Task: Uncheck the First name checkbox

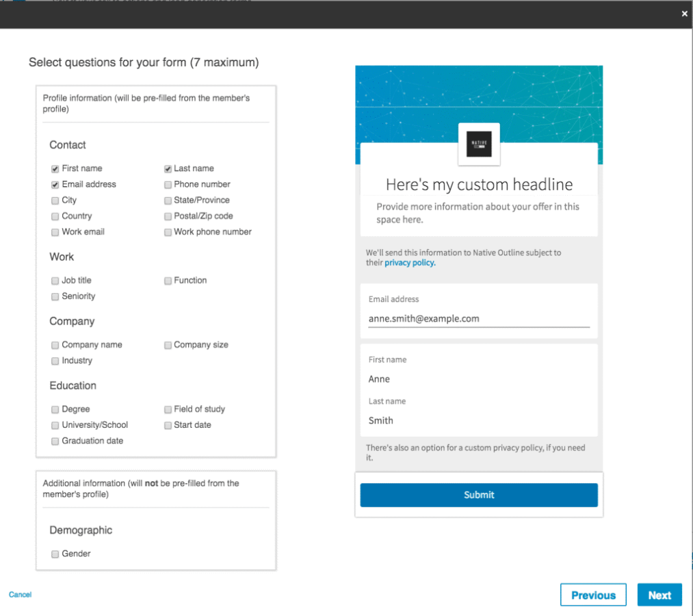Action: coord(55,168)
